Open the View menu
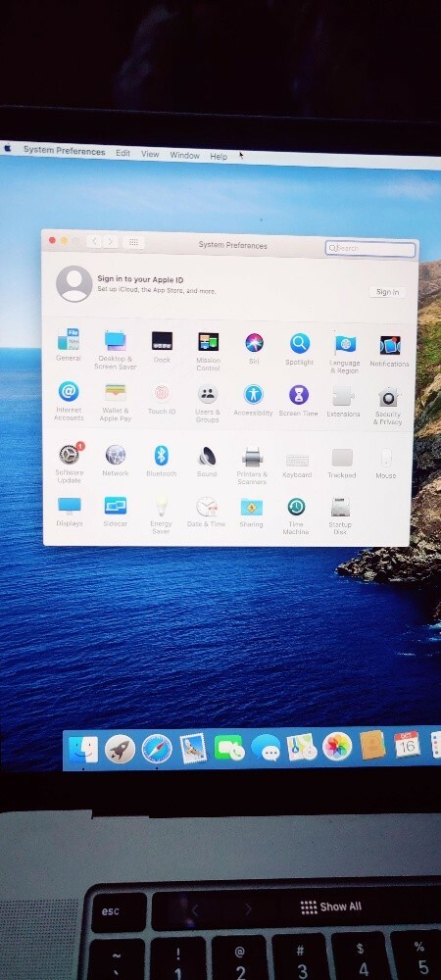 (150, 154)
